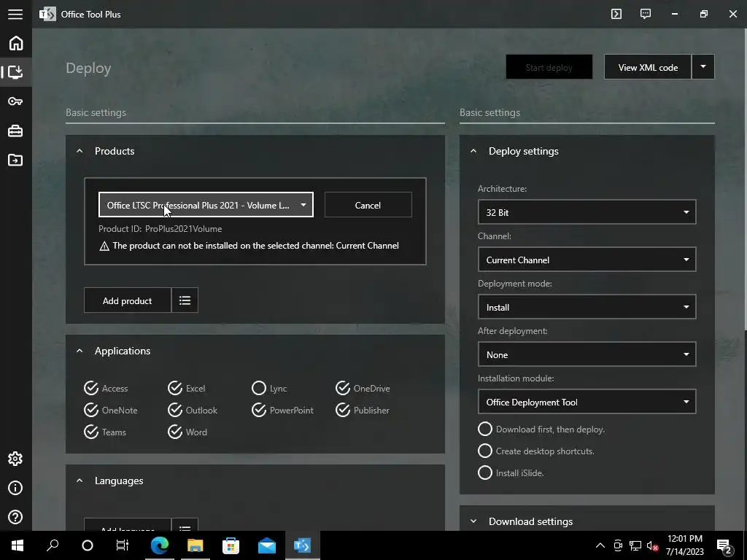Open Windows Start menu
747x560 pixels.
(x=18, y=545)
